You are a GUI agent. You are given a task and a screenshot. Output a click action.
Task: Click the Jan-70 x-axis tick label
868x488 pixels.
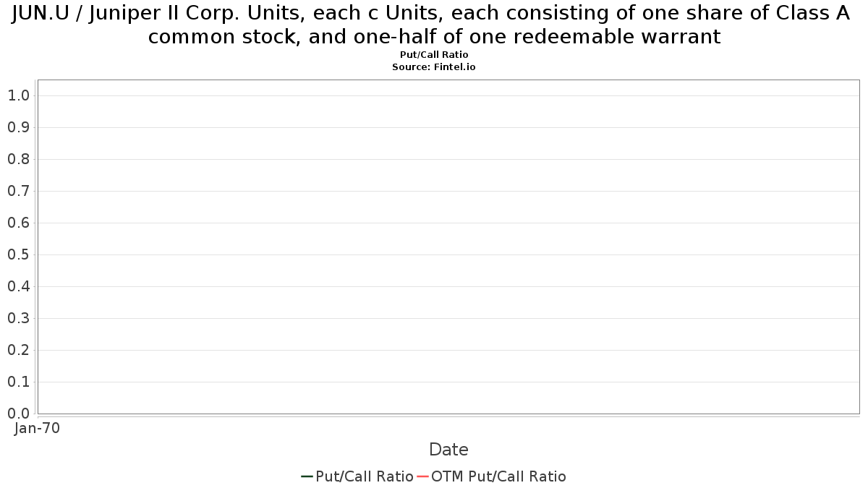pyautogui.click(x=38, y=428)
